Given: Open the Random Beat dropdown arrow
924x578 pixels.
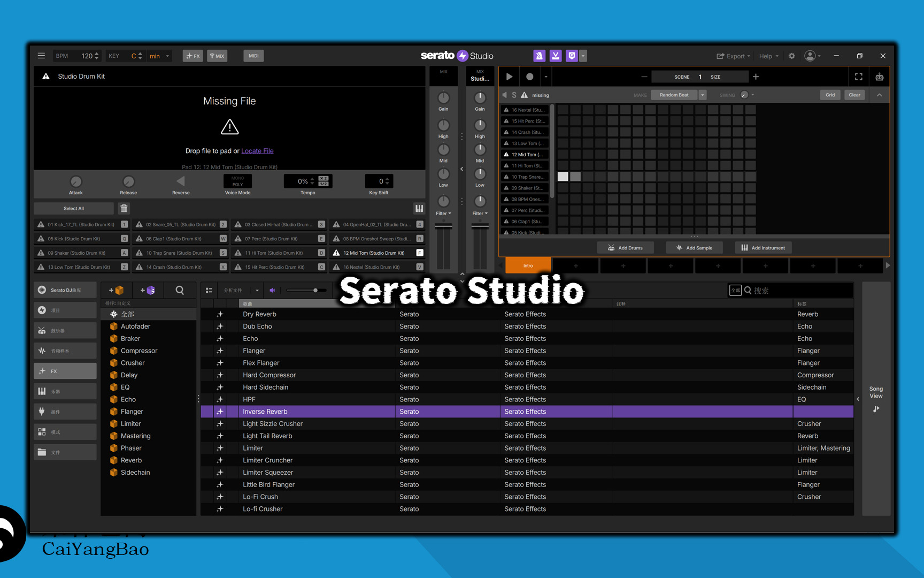Looking at the screenshot, I should point(703,95).
